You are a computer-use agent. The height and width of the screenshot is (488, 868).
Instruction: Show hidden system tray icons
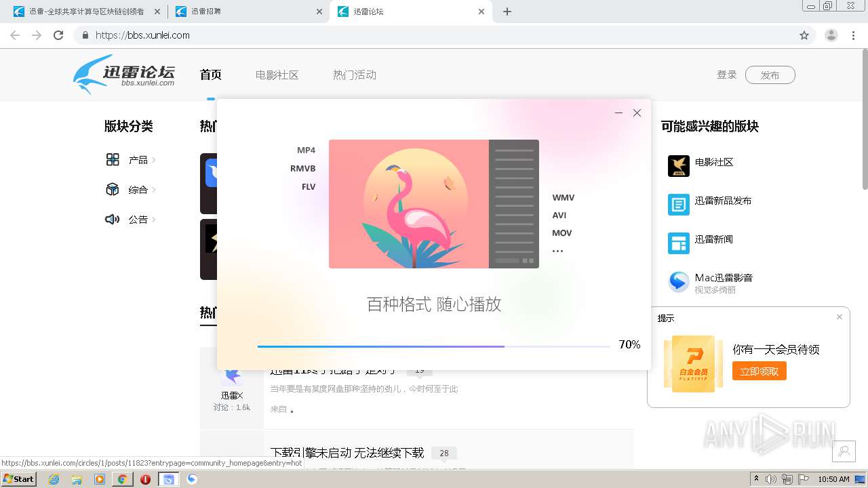pos(757,479)
